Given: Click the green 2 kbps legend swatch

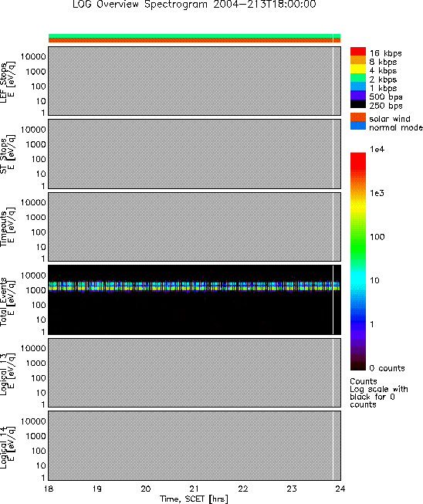Looking at the screenshot, I should coord(358,77).
